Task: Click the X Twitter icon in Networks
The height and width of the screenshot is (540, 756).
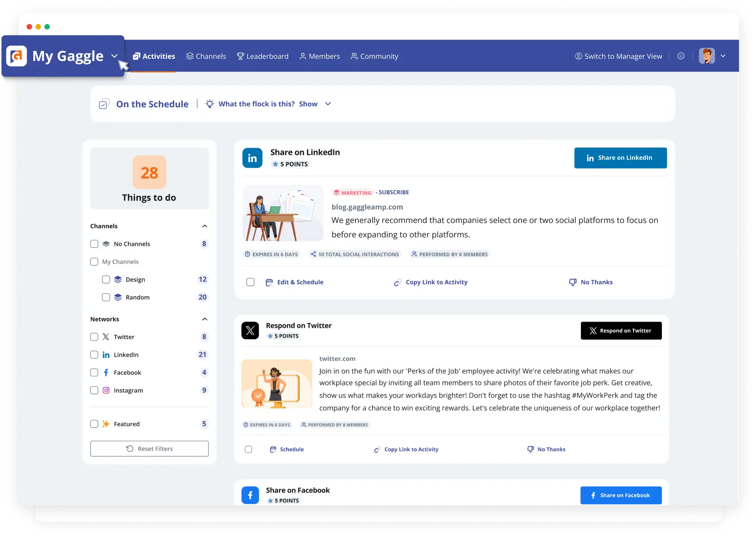Action: (106, 337)
